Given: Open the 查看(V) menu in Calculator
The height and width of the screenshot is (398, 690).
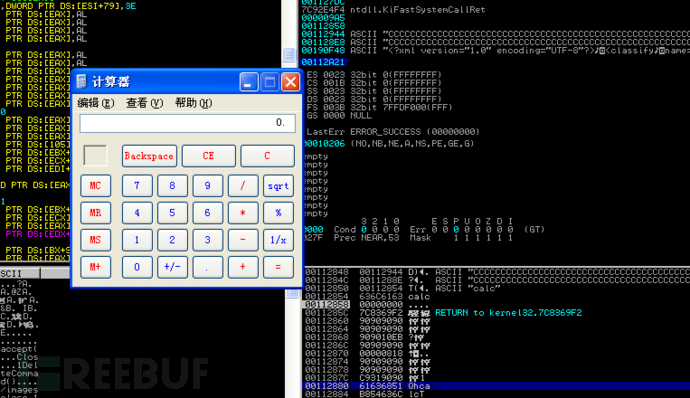Looking at the screenshot, I should (145, 103).
